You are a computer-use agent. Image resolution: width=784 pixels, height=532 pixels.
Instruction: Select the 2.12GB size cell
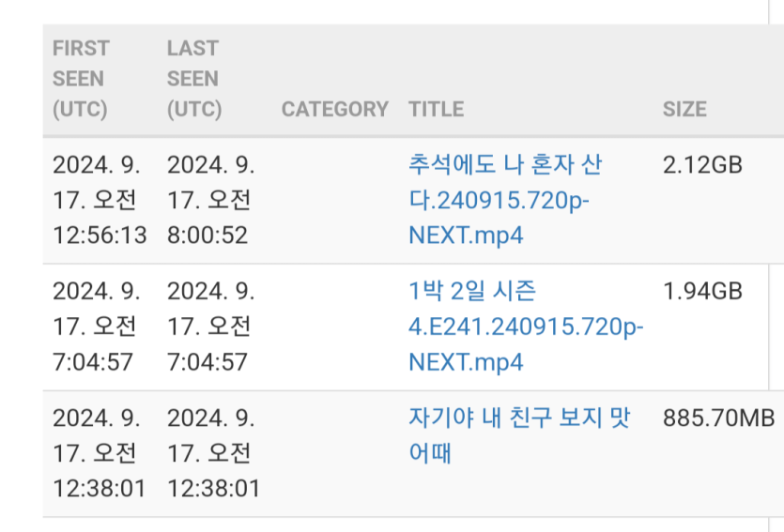702,165
